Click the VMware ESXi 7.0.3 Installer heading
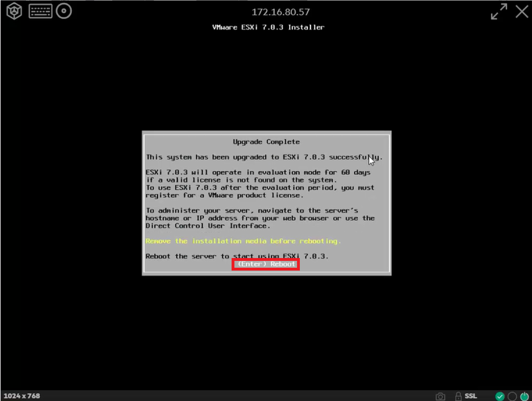The width and height of the screenshot is (532, 401). point(269,27)
